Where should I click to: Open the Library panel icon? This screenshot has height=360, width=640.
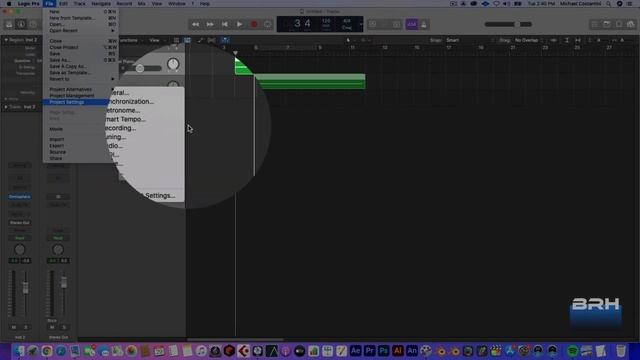[x=9, y=24]
